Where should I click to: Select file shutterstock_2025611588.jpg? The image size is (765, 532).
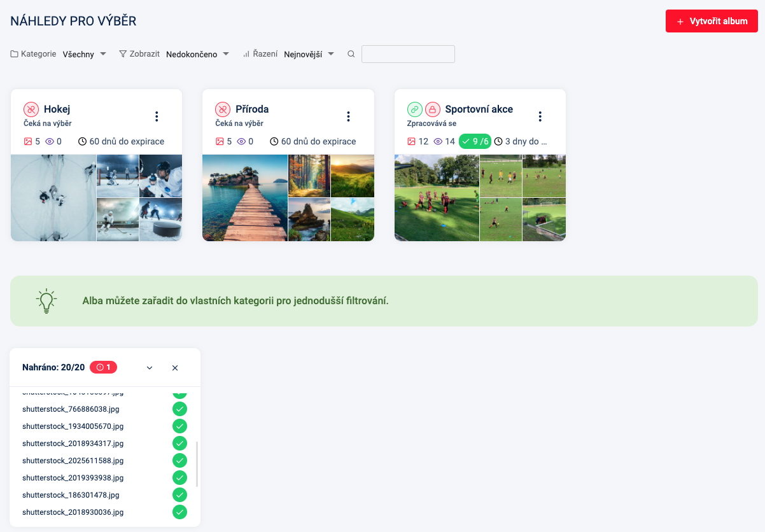[x=73, y=461]
